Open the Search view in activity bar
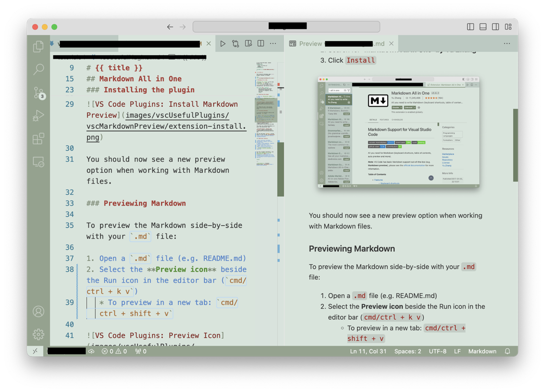This screenshot has height=392, width=545. pyautogui.click(x=38, y=69)
